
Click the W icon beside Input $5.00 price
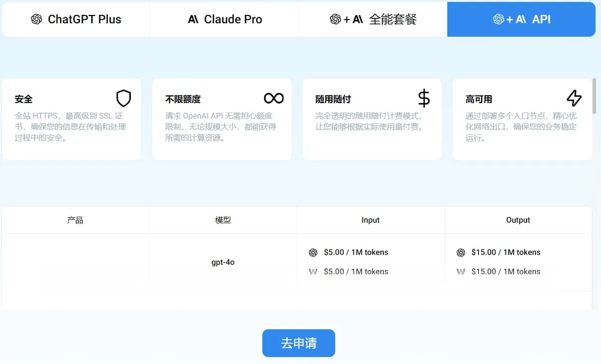[313, 272]
